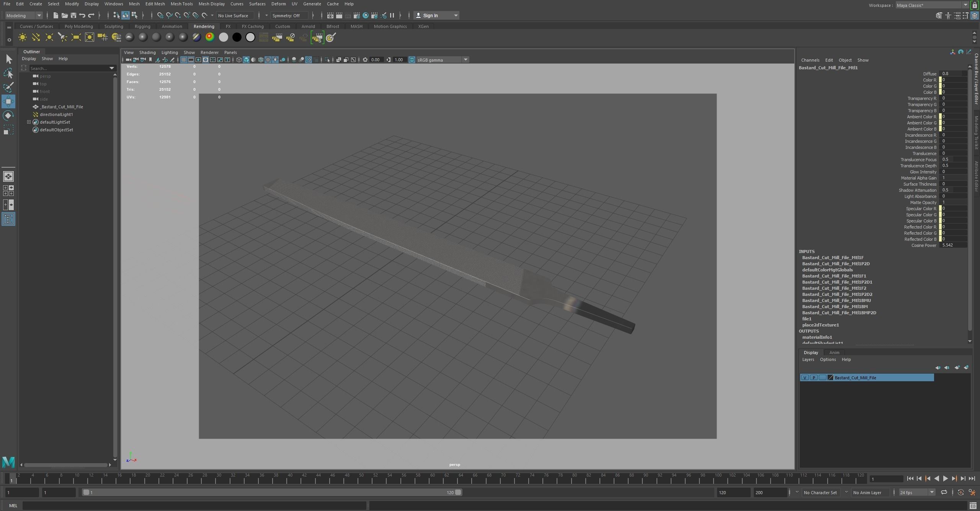Select the Move tool in toolbox

point(8,101)
